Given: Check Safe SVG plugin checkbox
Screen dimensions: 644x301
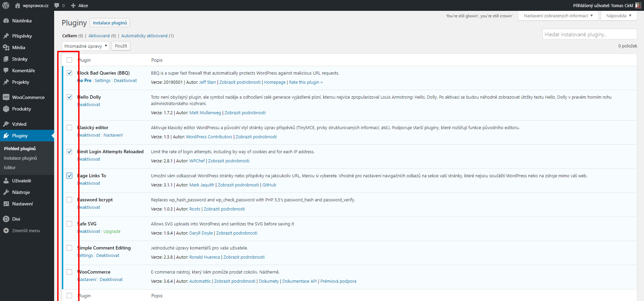Looking at the screenshot, I should click(x=69, y=224).
